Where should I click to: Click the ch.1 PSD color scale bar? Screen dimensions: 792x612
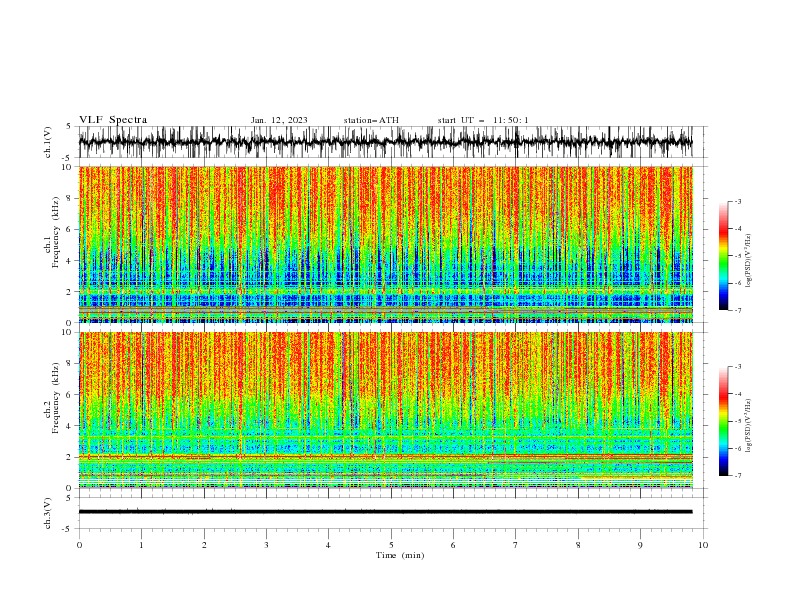723,256
